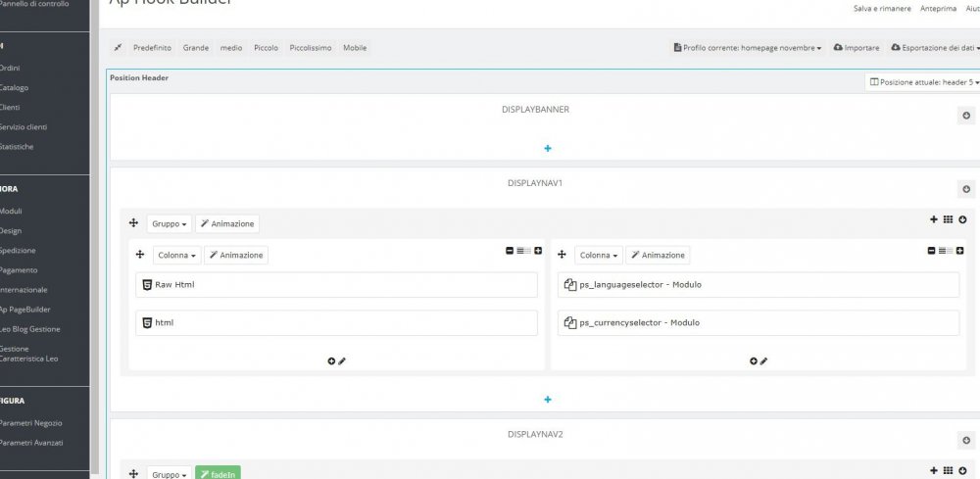
Task: Click the compress icon before Predefinito
Action: 118,48
